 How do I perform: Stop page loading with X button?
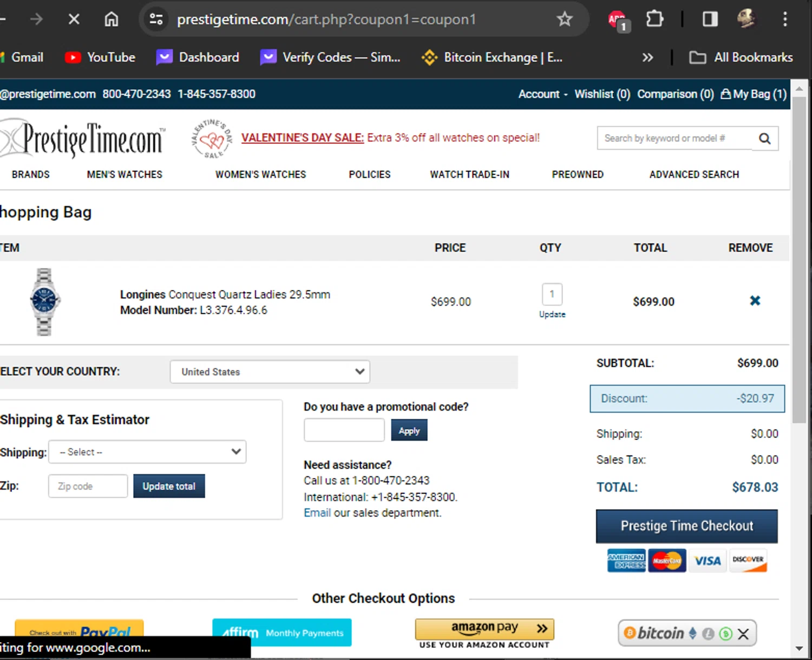(x=74, y=19)
